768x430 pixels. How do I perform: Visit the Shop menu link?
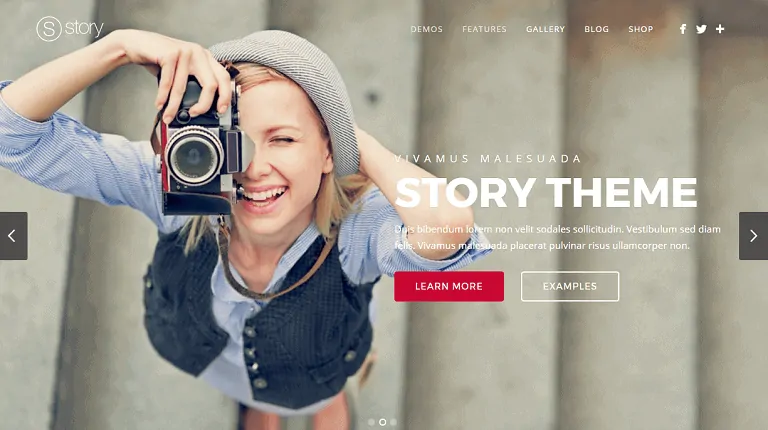641,29
